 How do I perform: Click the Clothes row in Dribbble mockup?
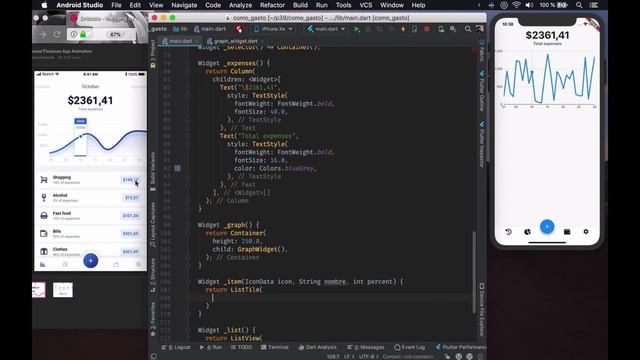tap(91, 250)
